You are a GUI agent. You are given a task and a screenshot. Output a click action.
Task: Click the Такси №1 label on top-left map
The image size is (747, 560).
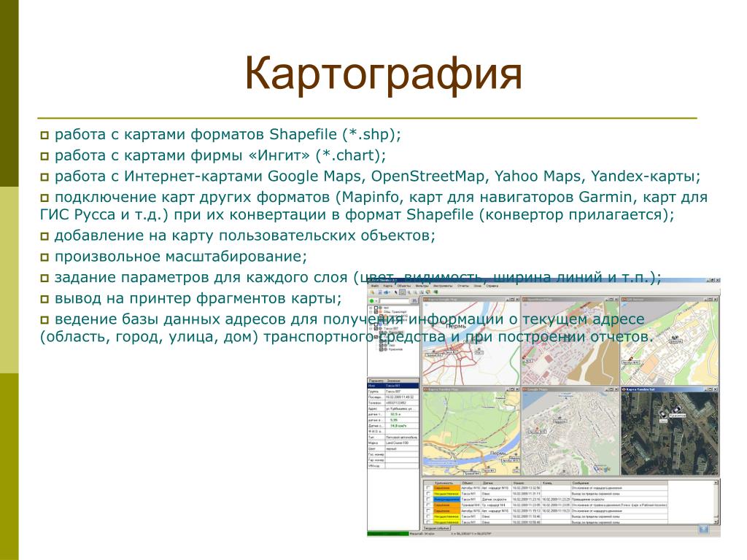451,352
